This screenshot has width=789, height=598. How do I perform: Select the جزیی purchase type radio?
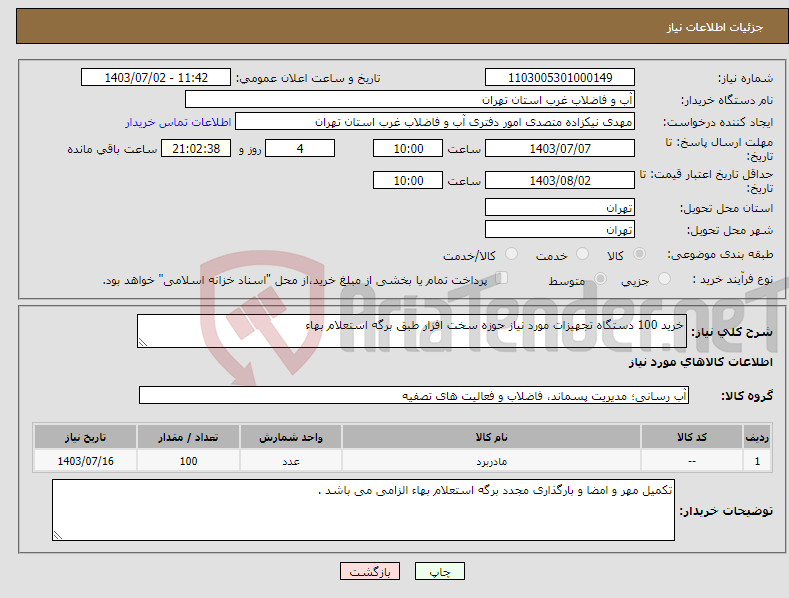664,278
